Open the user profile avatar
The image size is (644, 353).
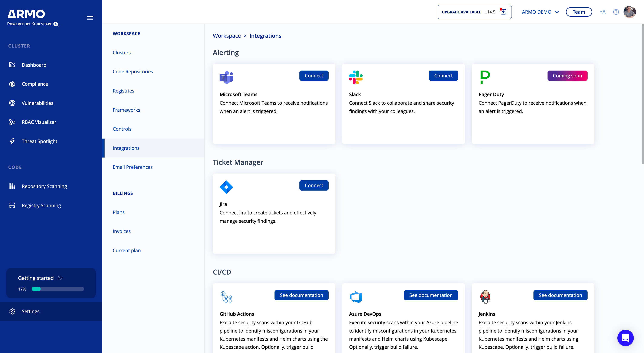[x=630, y=12]
